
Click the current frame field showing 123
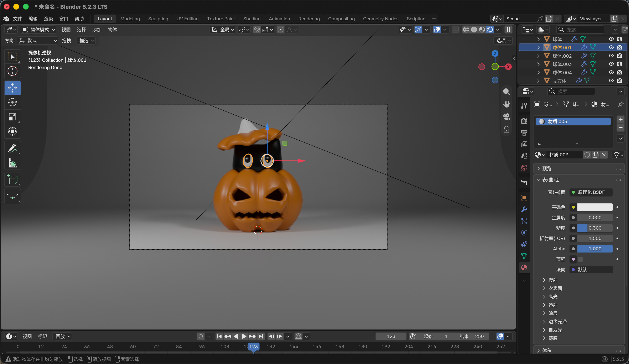(391, 336)
